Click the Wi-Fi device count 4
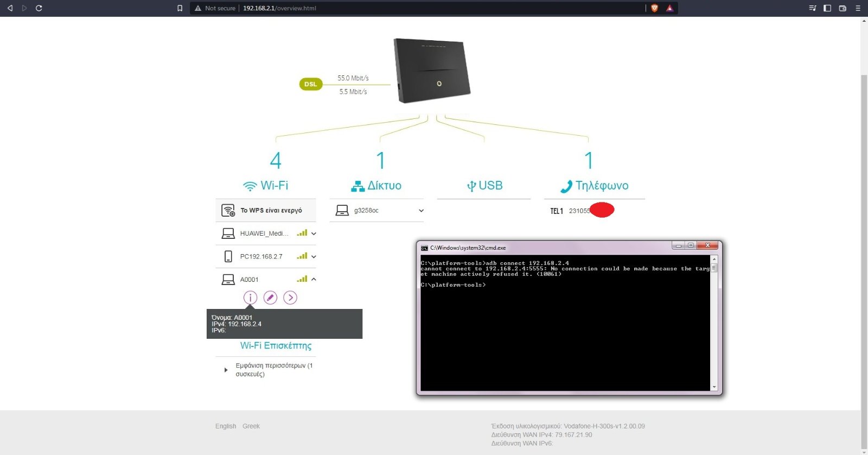This screenshot has width=868, height=455. (276, 161)
